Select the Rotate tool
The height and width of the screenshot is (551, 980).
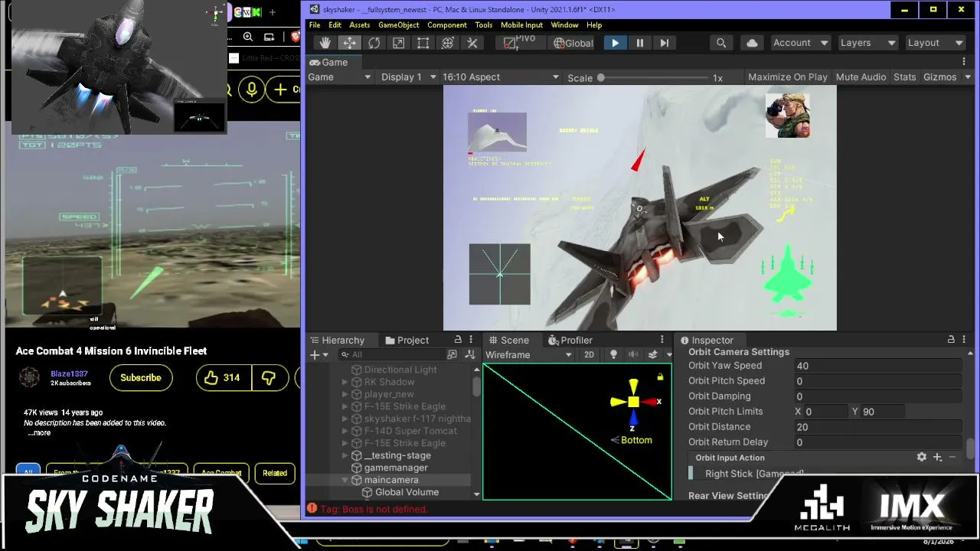[374, 43]
